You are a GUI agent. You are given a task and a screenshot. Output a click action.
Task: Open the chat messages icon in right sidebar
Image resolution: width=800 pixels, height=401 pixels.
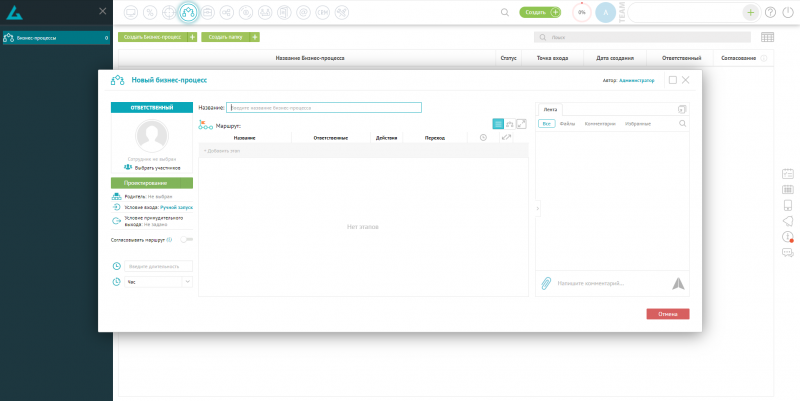(x=787, y=253)
